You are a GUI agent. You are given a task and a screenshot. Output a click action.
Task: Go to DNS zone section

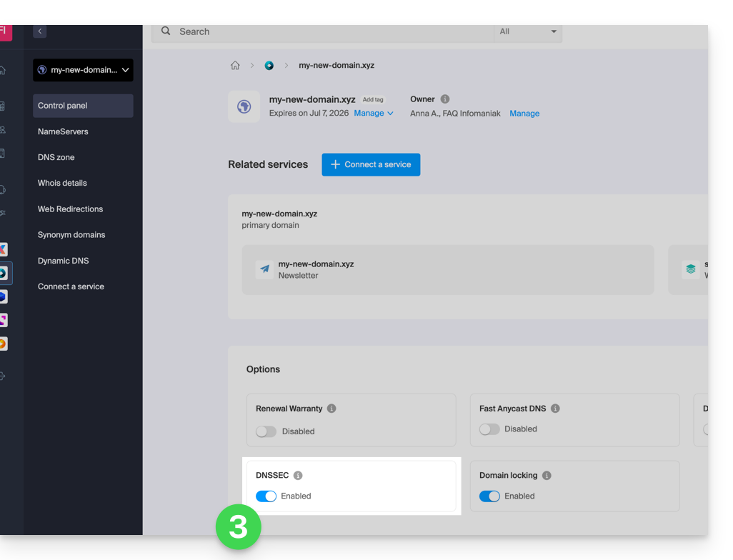pos(56,158)
